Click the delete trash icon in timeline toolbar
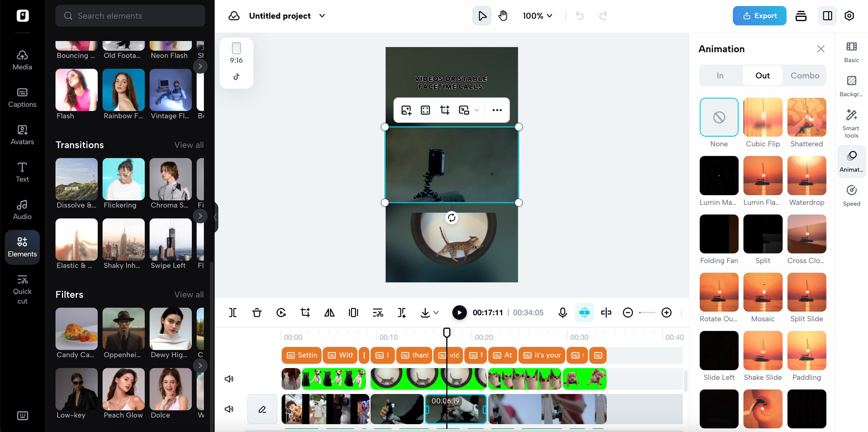Image resolution: width=868 pixels, height=432 pixels. 257,313
